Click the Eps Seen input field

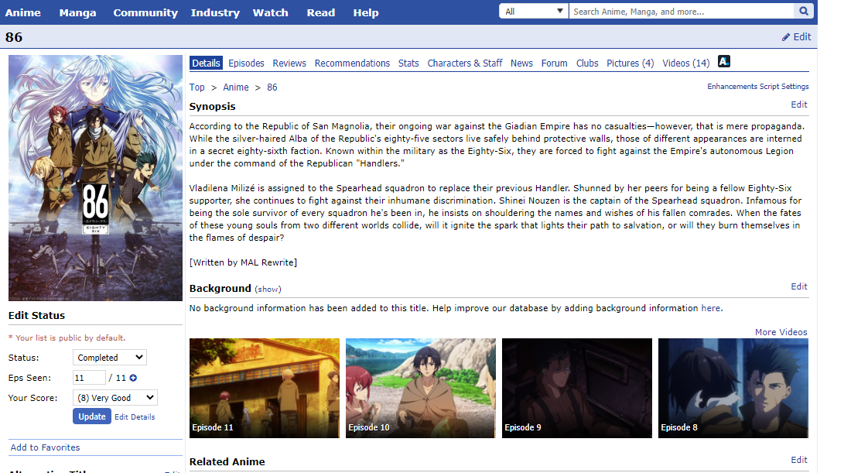pos(89,378)
